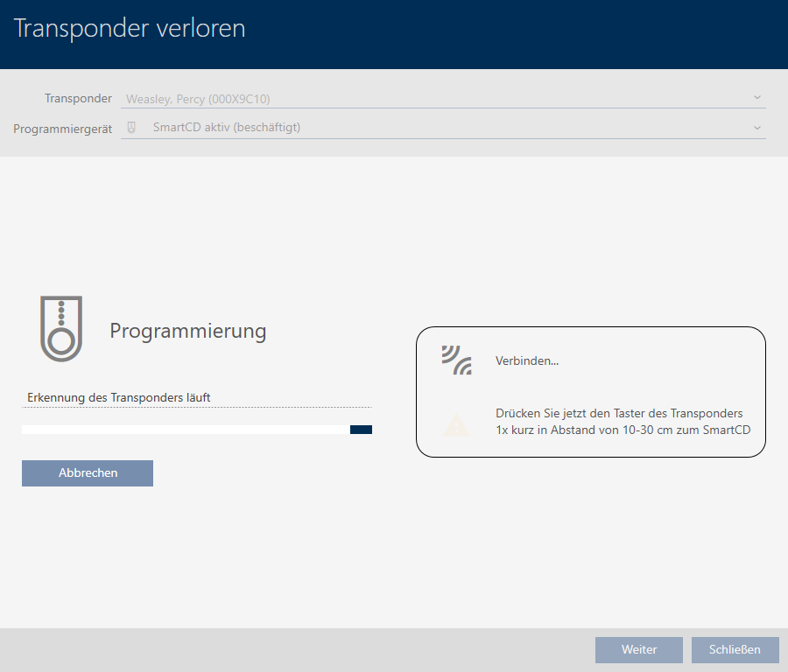Screen dimensions: 788x672
Task: Click the Drücken Sie jetzt den Taster instruction
Action: [623, 421]
